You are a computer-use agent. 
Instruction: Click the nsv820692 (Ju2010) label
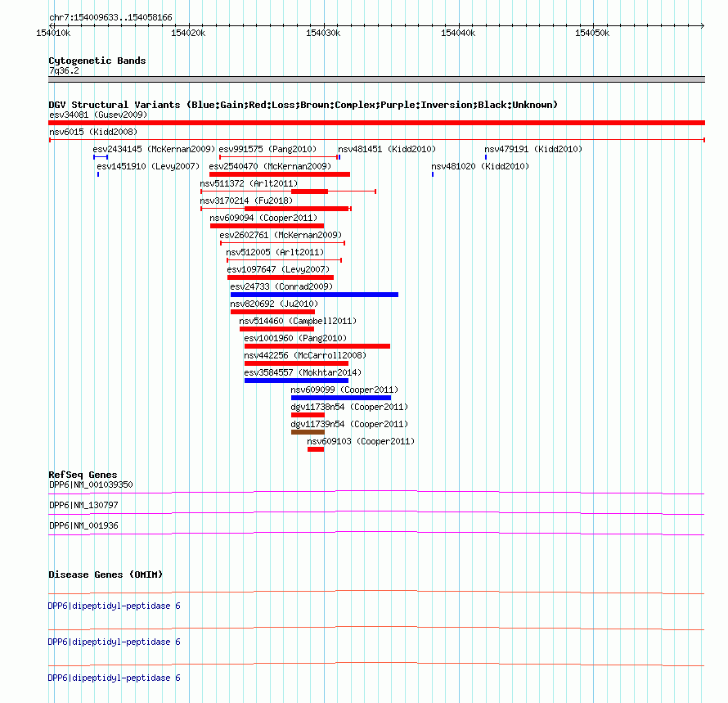point(274,304)
